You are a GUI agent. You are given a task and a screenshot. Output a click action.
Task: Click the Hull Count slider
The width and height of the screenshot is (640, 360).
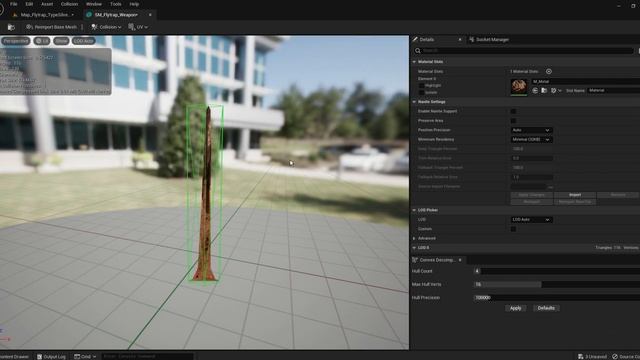[557, 271]
